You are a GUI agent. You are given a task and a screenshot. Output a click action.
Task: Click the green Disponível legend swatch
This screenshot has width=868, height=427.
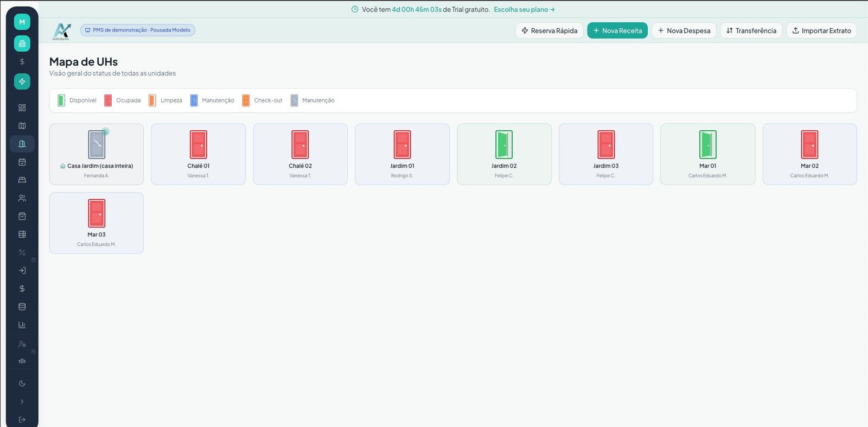coord(61,100)
